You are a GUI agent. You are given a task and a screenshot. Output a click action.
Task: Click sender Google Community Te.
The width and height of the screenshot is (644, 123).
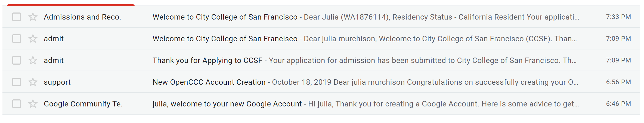coord(83,104)
